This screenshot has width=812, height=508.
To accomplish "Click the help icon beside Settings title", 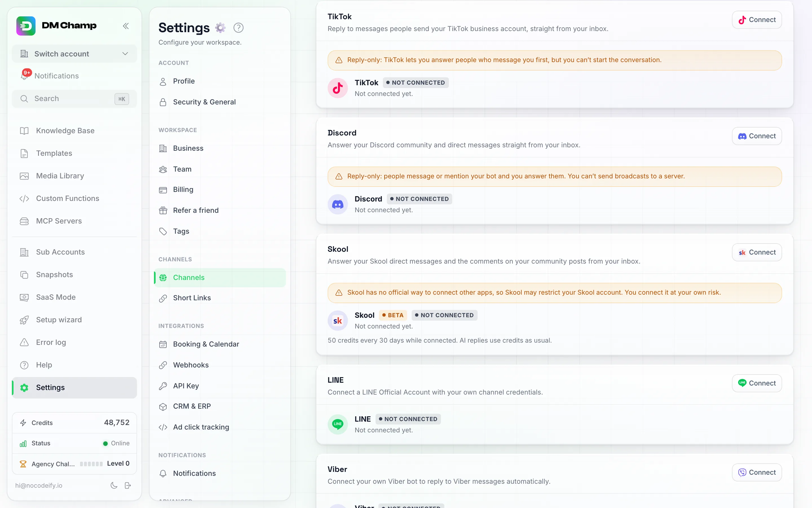I will pyautogui.click(x=239, y=28).
